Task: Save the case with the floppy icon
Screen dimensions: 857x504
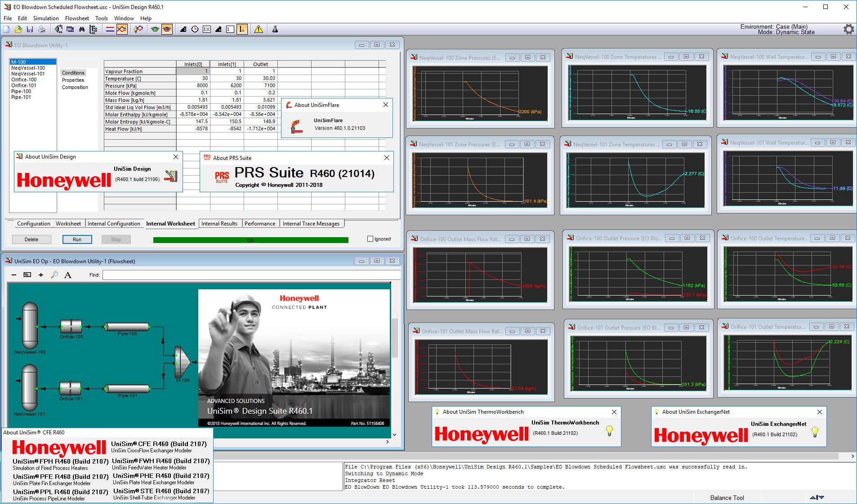Action: (x=30, y=29)
